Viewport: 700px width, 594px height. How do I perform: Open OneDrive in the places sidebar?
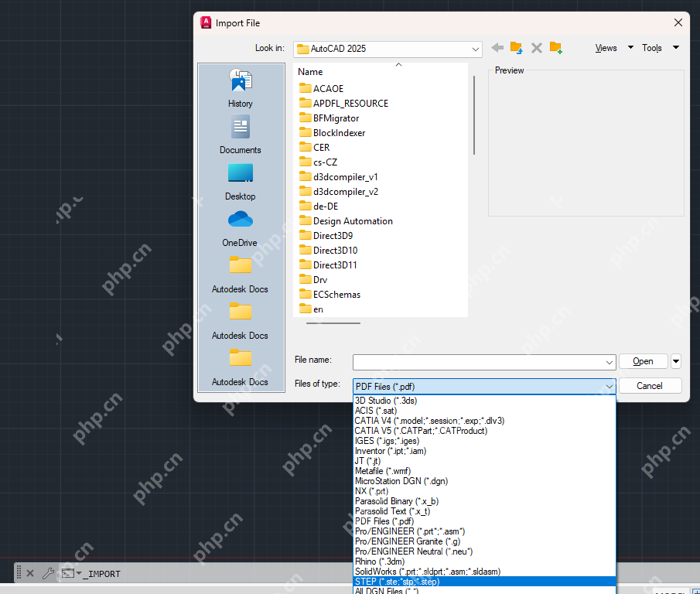[241, 228]
